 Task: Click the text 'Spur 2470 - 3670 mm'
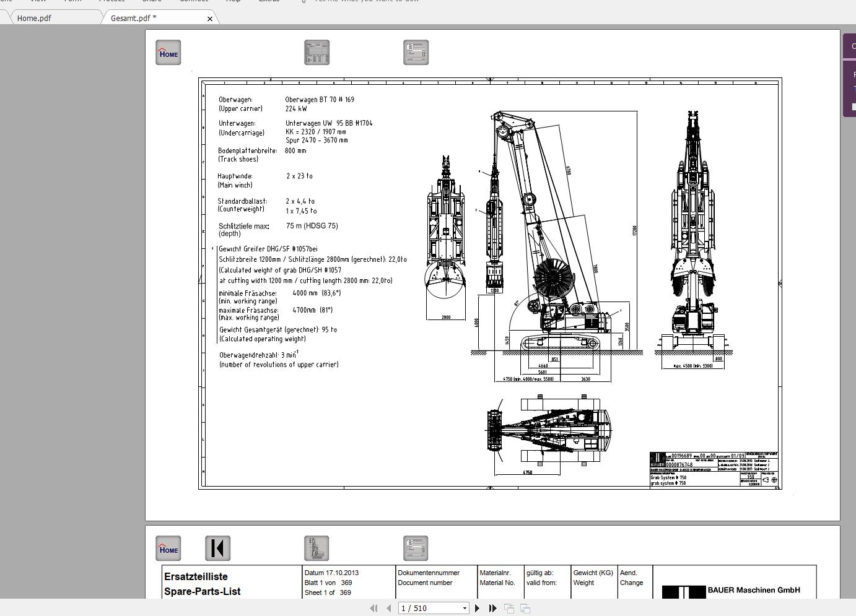pyautogui.click(x=317, y=141)
